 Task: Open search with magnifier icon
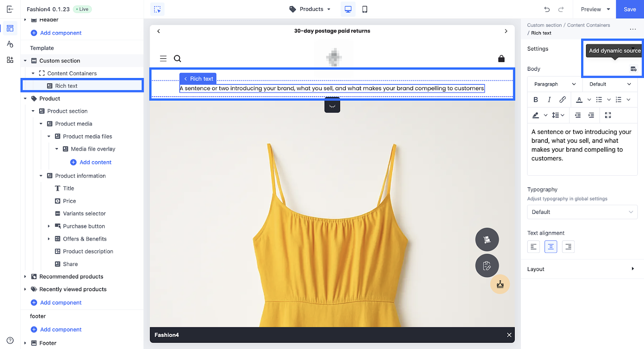tap(178, 59)
